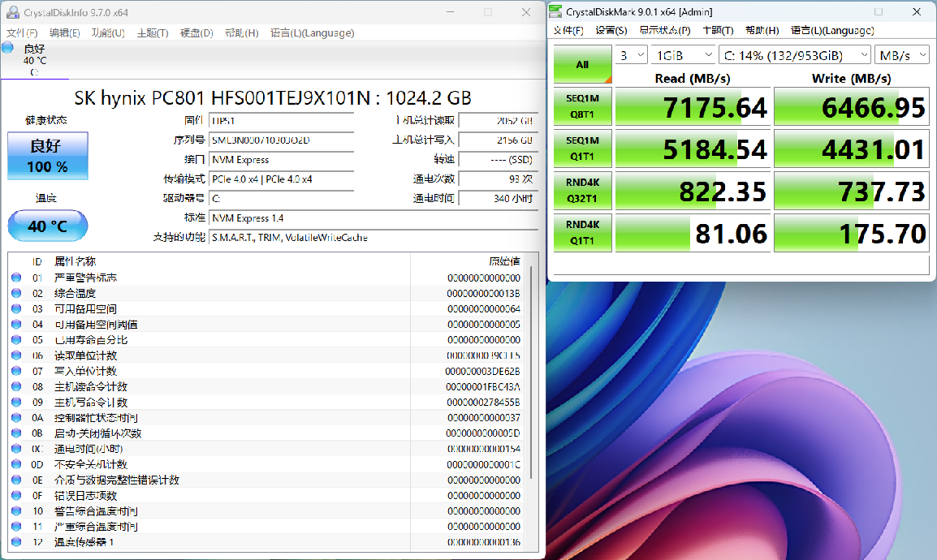The image size is (937, 560).
Task: Click the 175.70 RND4K Q1T1 write result
Action: pos(852,232)
